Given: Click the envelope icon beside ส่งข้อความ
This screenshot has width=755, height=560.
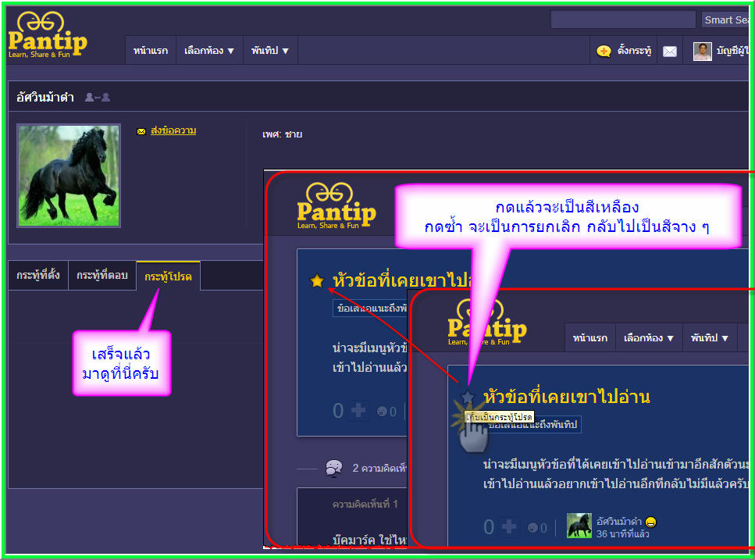Looking at the screenshot, I should pos(141,131).
